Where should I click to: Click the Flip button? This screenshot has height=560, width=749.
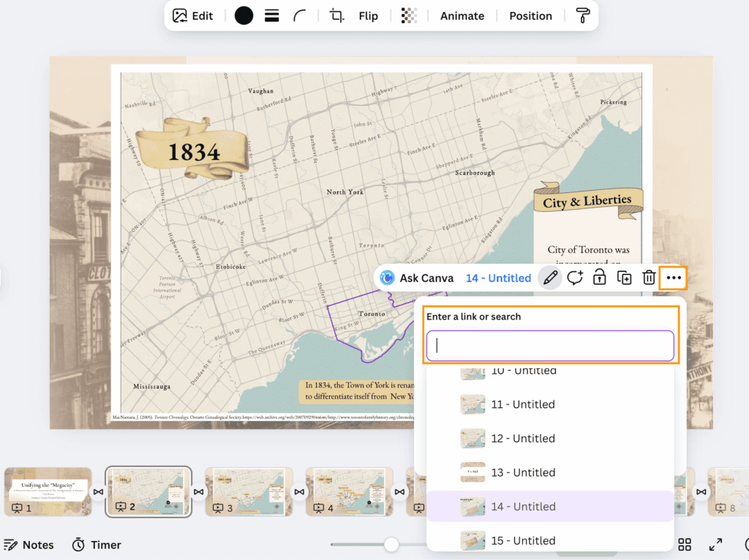tap(369, 16)
